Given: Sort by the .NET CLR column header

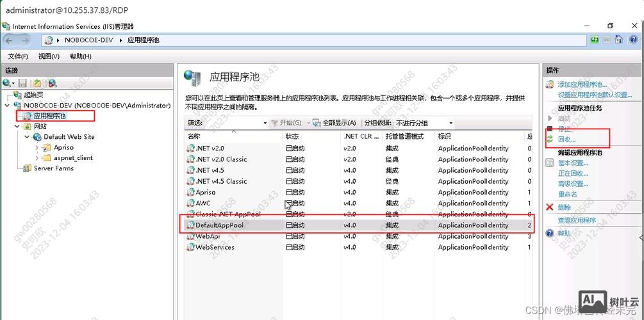Looking at the screenshot, I should pyautogui.click(x=362, y=136).
